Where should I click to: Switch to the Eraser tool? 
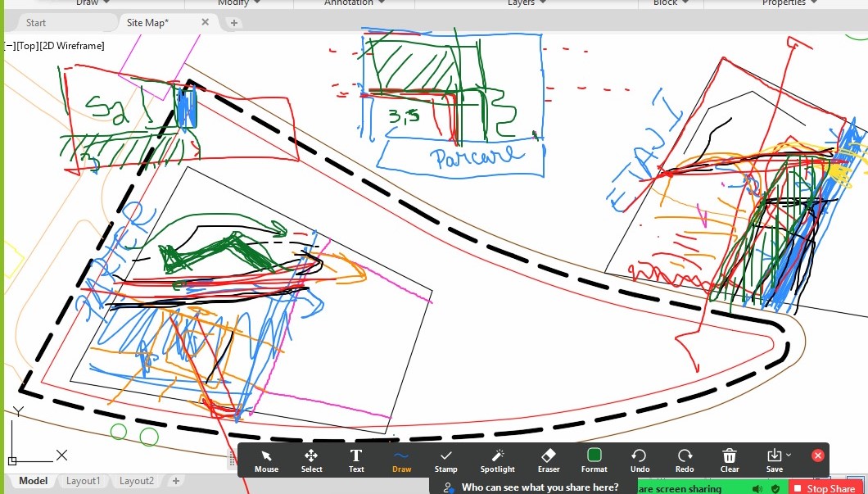(x=549, y=460)
